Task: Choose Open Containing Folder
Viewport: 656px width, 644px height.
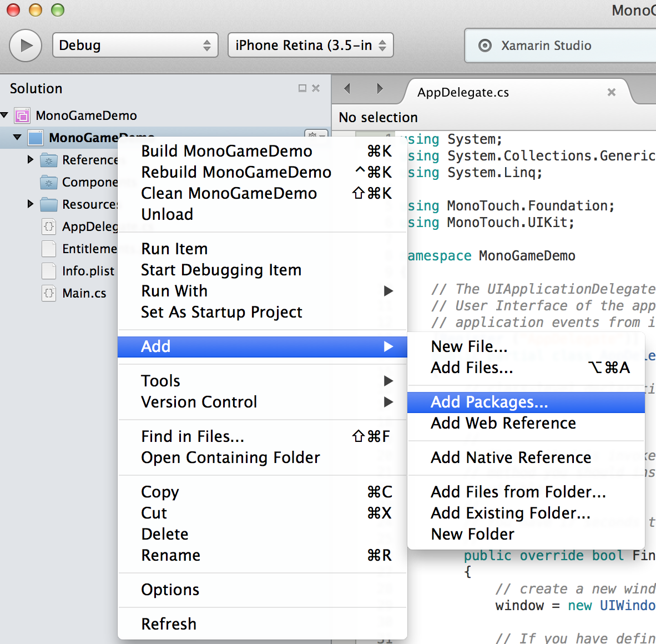Action: pyautogui.click(x=263, y=458)
